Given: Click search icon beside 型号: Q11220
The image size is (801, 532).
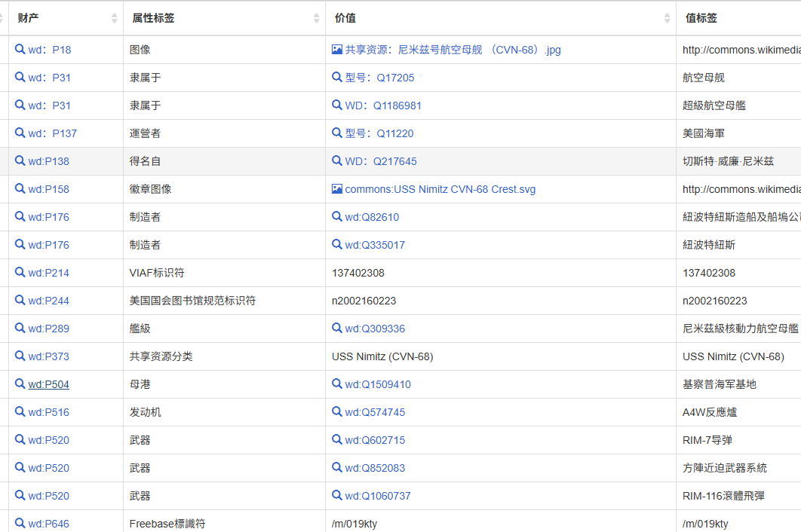Looking at the screenshot, I should pyautogui.click(x=337, y=133).
